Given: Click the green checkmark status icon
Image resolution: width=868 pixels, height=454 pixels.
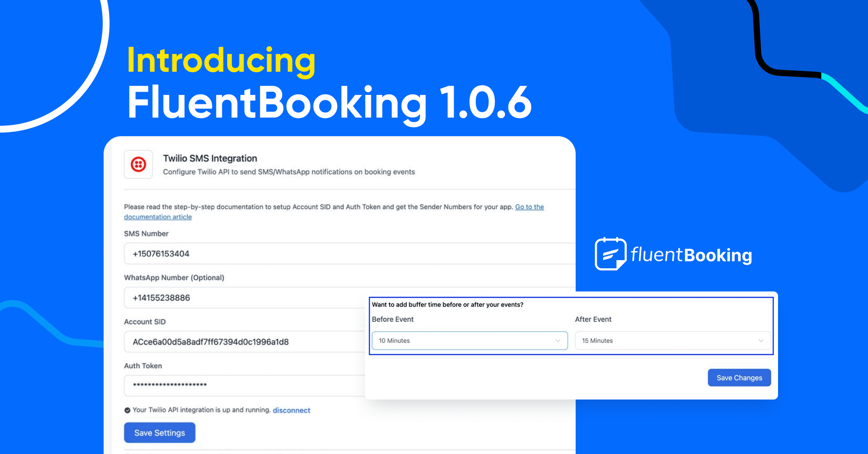Looking at the screenshot, I should click(x=127, y=410).
